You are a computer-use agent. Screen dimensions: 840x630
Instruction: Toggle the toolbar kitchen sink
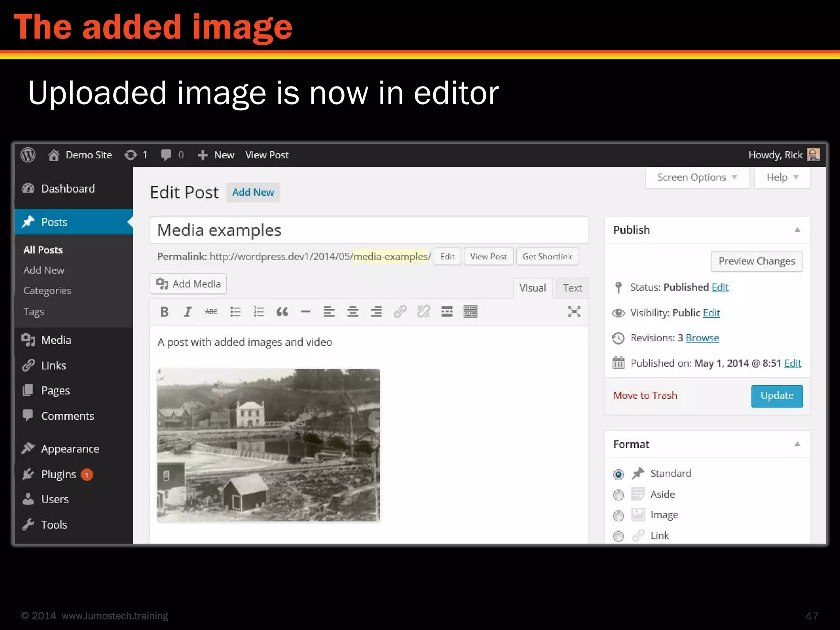(470, 312)
